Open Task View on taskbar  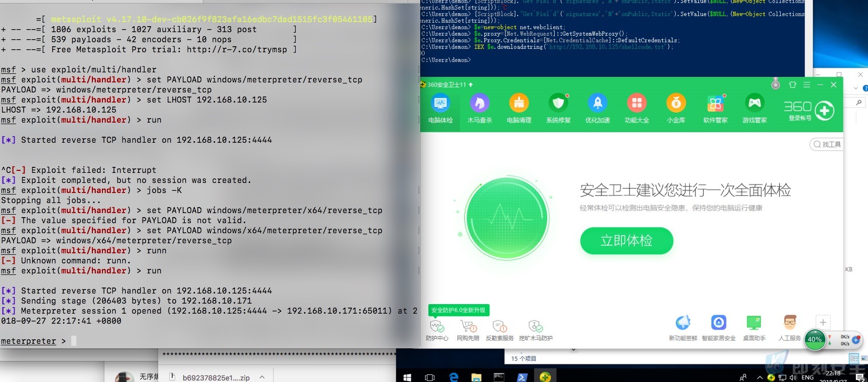pos(430,377)
